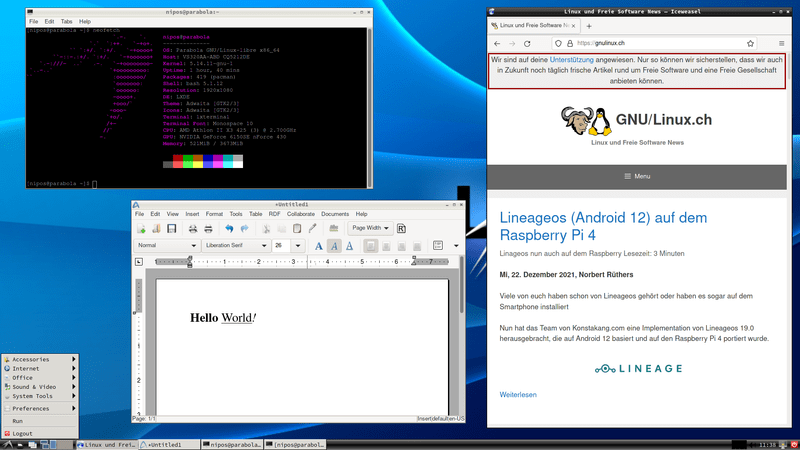Create a new document in AbiWord

[141, 229]
